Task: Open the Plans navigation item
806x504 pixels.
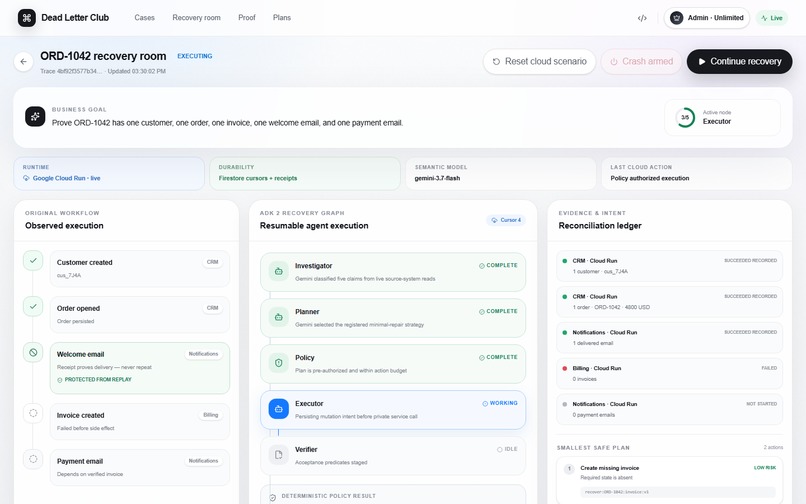Action: click(x=282, y=17)
